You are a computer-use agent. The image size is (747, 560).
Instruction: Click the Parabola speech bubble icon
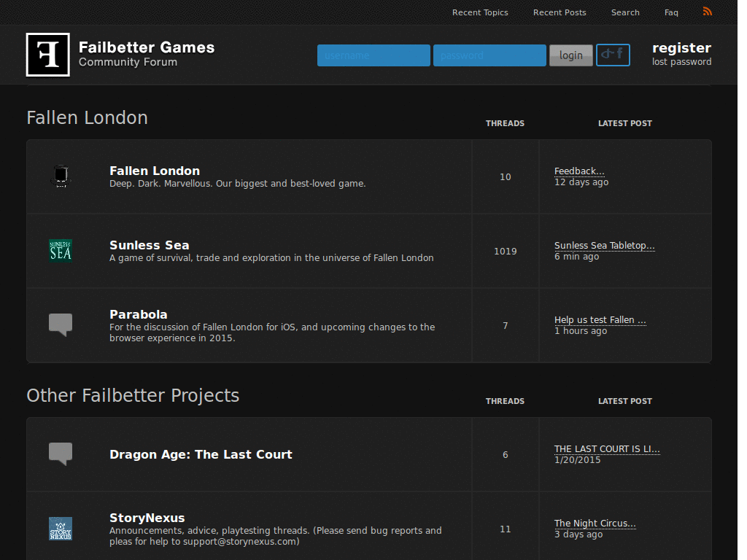pyautogui.click(x=60, y=324)
